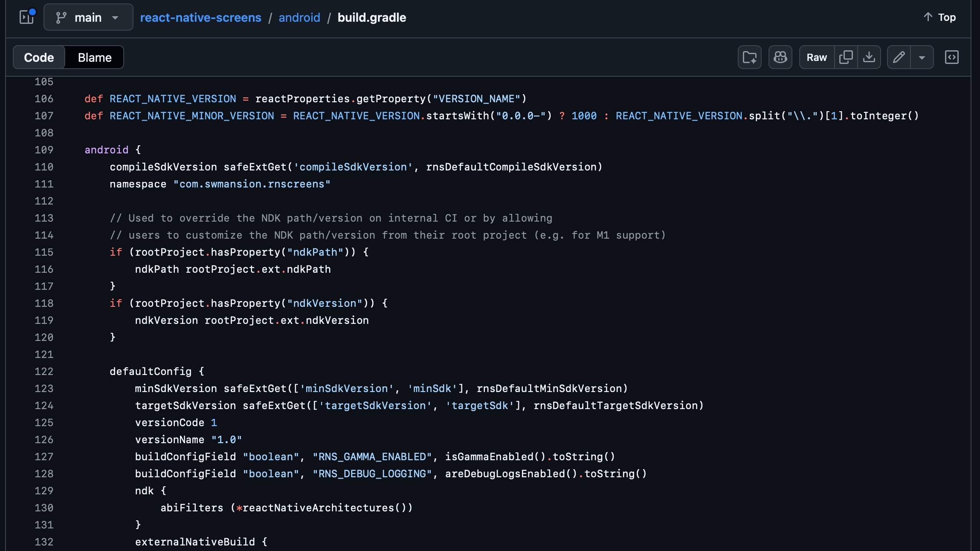The height and width of the screenshot is (551, 980).
Task: Click line number 132
Action: pyautogui.click(x=44, y=542)
